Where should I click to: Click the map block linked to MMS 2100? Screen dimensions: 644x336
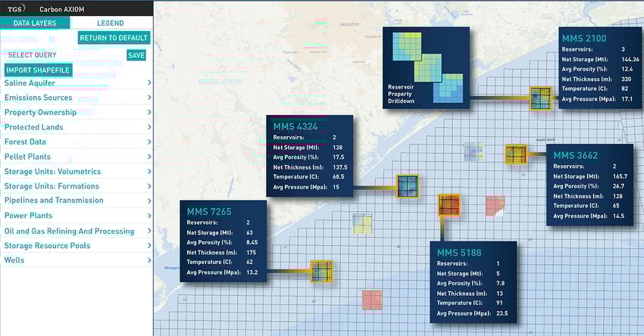(540, 98)
